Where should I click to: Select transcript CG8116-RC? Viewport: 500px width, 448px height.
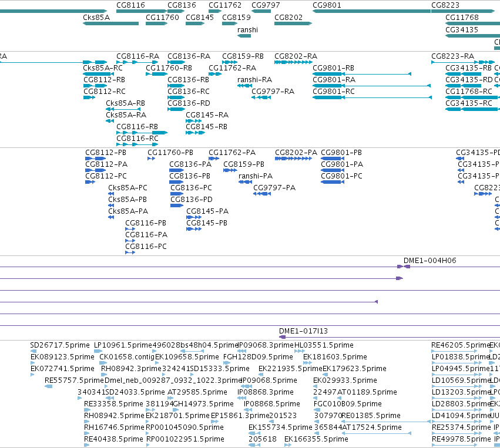pos(137,139)
